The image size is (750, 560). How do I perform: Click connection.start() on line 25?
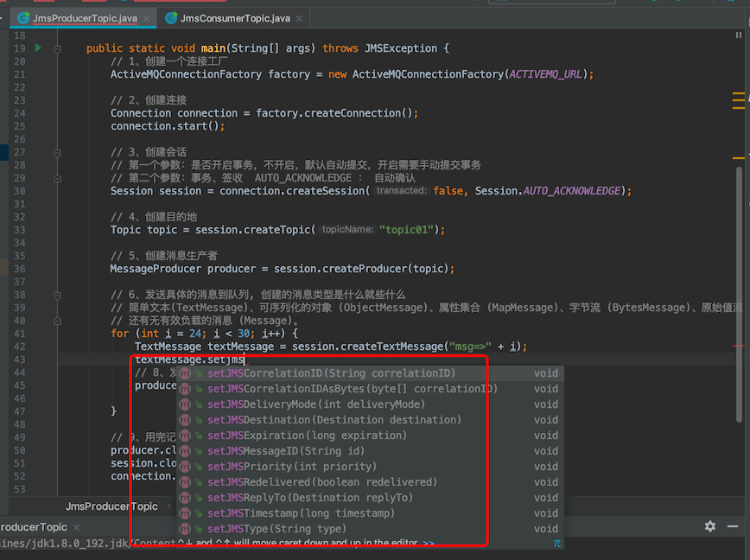click(165, 126)
